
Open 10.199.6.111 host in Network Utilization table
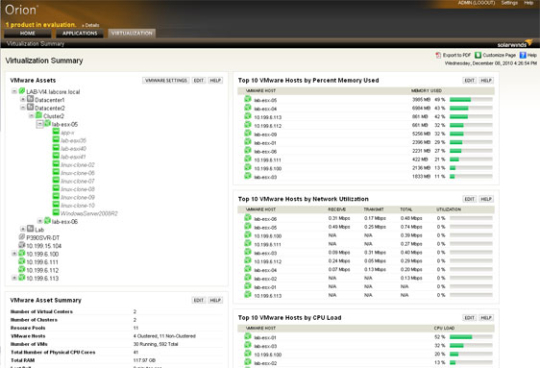pos(268,244)
